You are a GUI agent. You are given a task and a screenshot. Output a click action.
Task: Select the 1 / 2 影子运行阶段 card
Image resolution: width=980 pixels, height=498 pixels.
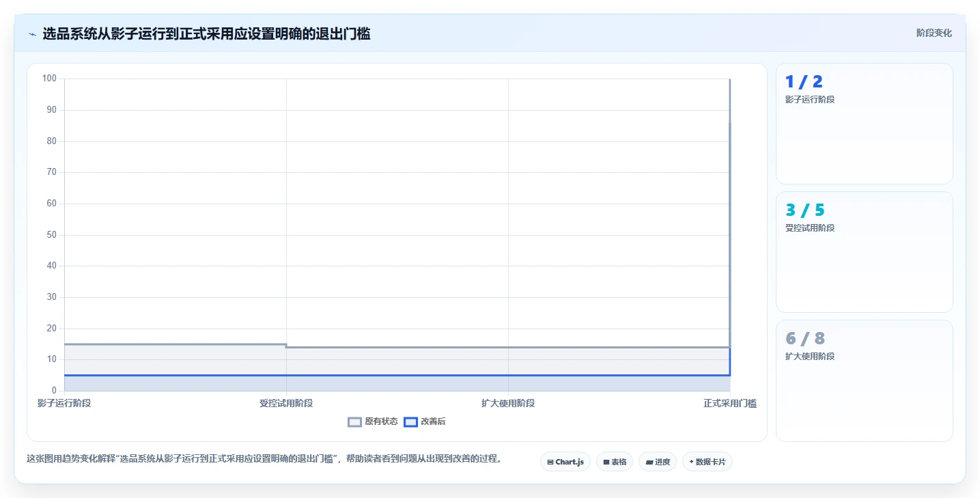pos(864,124)
